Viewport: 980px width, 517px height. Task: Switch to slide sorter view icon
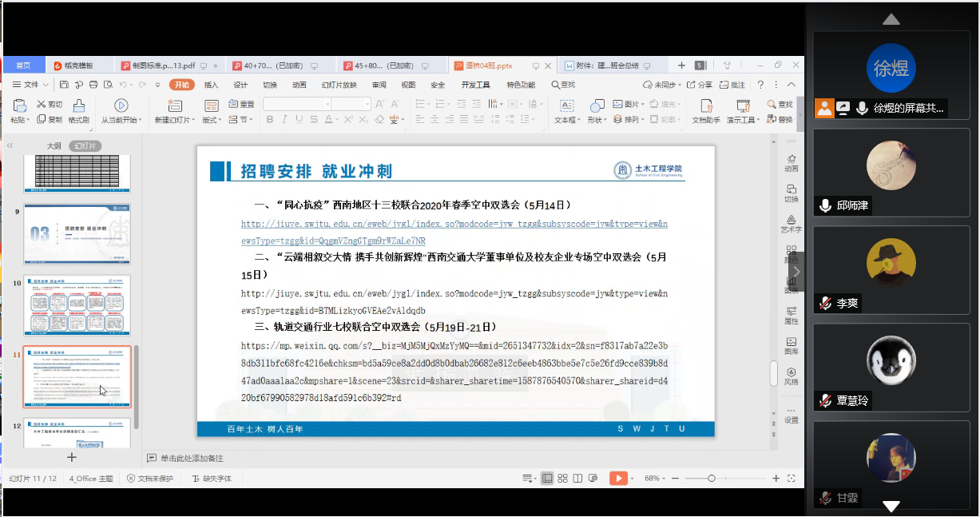click(563, 478)
